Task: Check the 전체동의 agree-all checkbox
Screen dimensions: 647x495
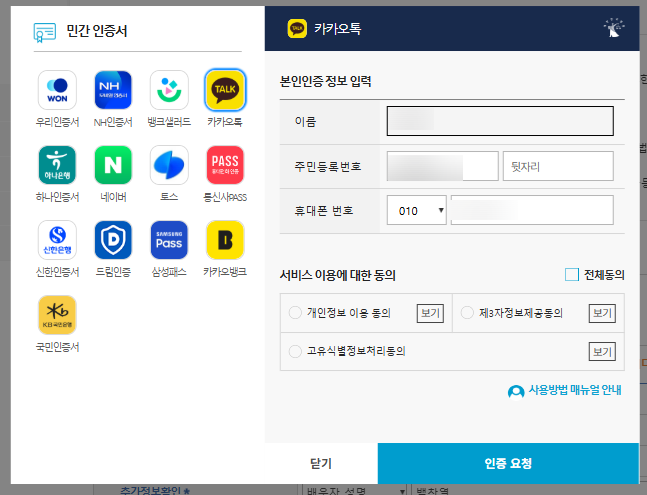Action: [572, 274]
